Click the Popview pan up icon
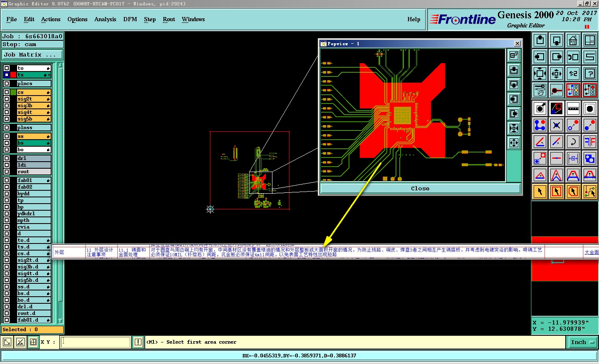Image resolution: width=599 pixels, height=364 pixels. click(514, 70)
